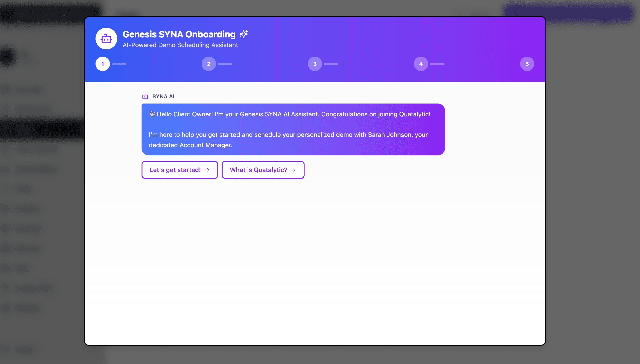This screenshot has width=640, height=364.
Task: Select the final step 5 circle
Action: tap(527, 64)
